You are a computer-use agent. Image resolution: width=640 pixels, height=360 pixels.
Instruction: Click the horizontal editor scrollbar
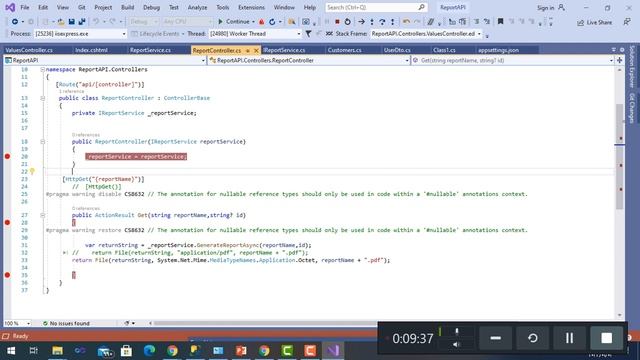265,323
